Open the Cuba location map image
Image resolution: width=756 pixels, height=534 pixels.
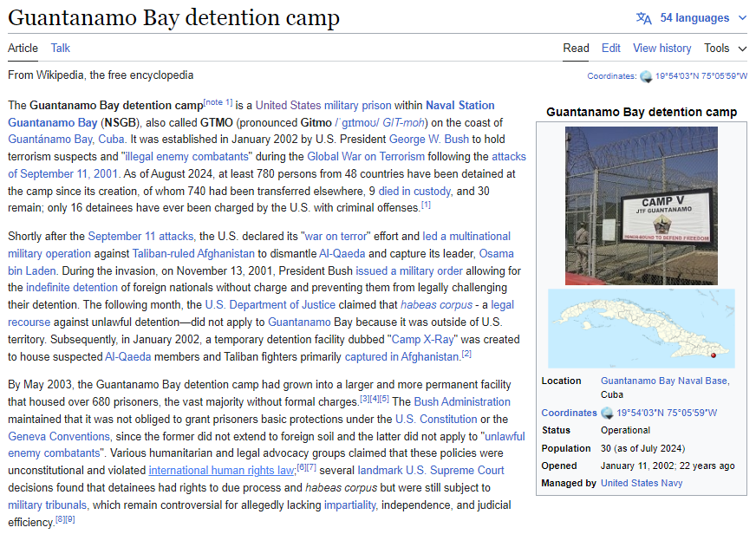[642, 329]
